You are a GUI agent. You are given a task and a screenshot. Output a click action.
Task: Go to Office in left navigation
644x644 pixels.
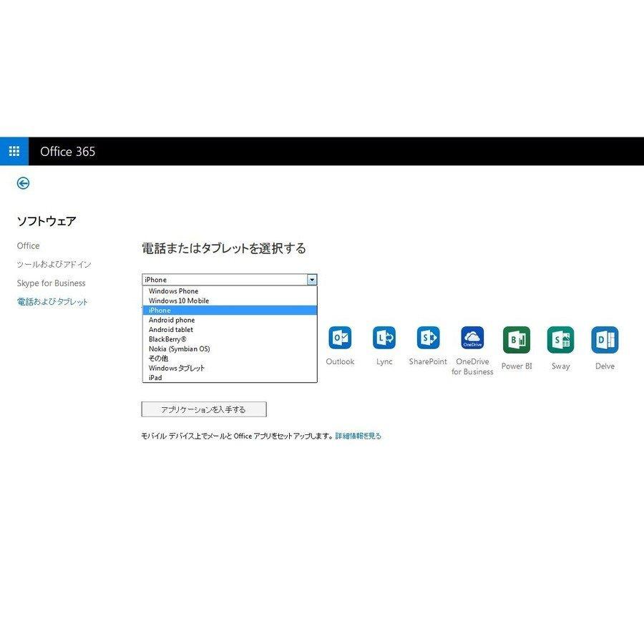[x=29, y=246]
